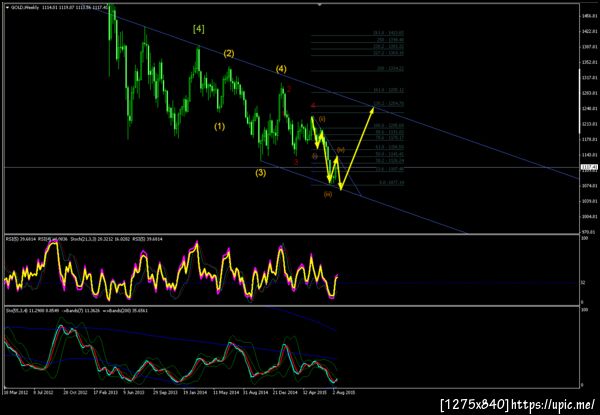Select the yellow (4) wave label
Image resolution: width=600 pixels, height=415 pixels.
coord(281,69)
